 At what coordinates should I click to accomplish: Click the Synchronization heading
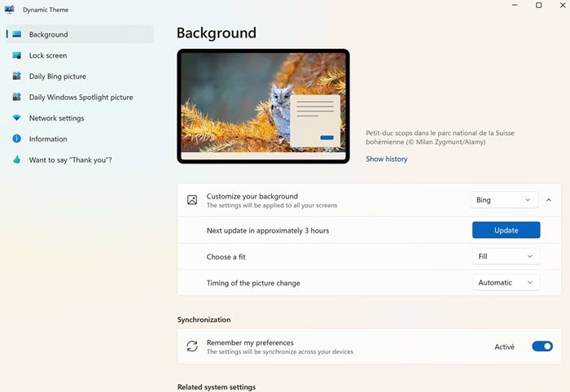pyautogui.click(x=204, y=320)
